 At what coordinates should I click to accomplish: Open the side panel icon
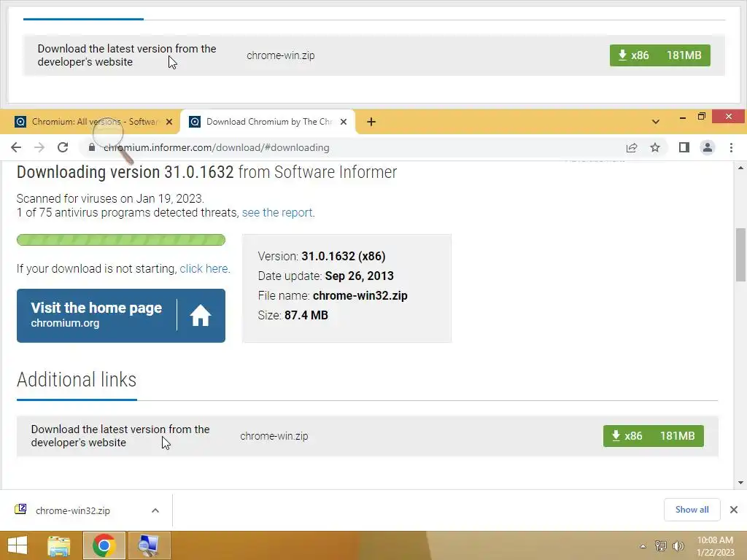[x=684, y=147]
